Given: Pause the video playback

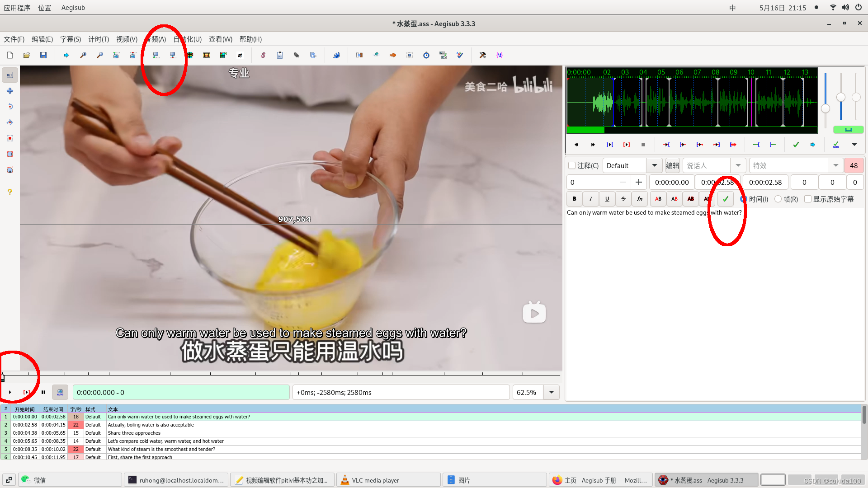Looking at the screenshot, I should click(43, 392).
